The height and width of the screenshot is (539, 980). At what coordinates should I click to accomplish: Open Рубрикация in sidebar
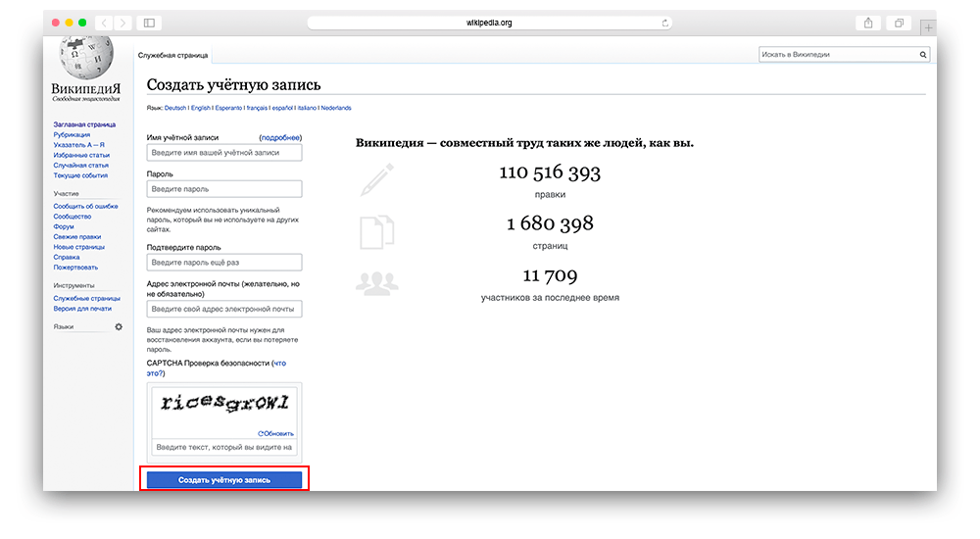tap(72, 135)
